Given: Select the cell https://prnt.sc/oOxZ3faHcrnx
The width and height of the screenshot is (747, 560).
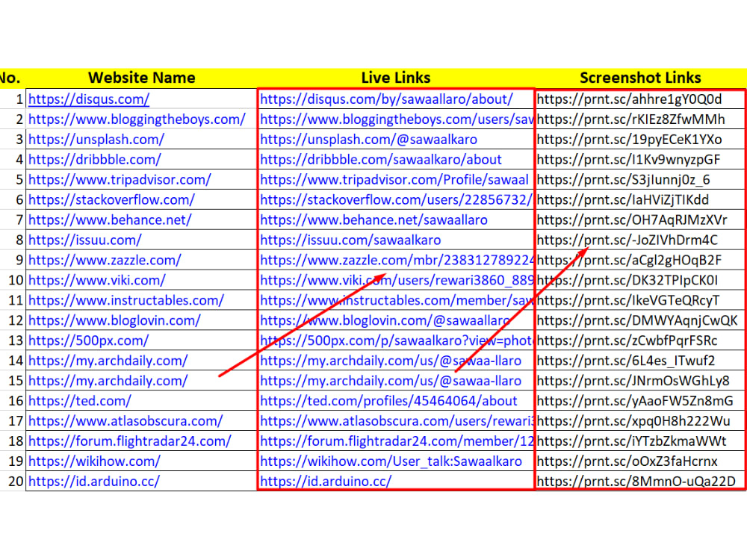Looking at the screenshot, I should [x=640, y=461].
